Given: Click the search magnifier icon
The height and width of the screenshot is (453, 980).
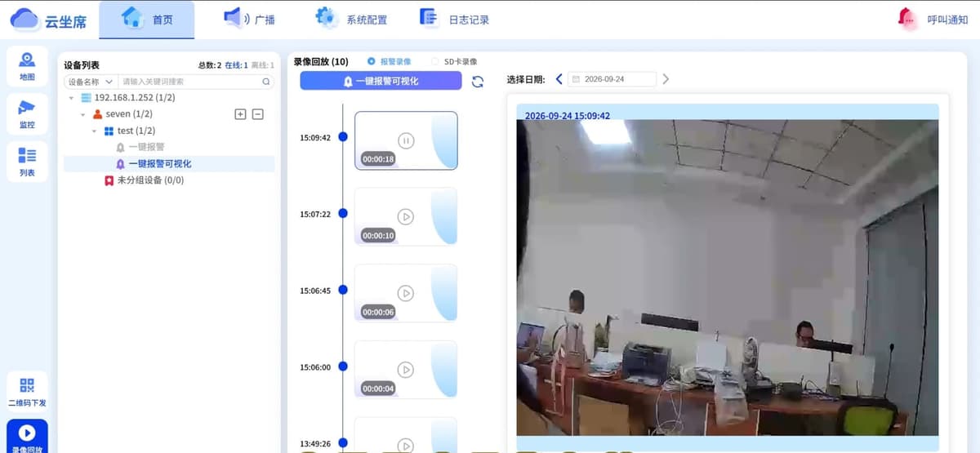Looking at the screenshot, I should (266, 82).
